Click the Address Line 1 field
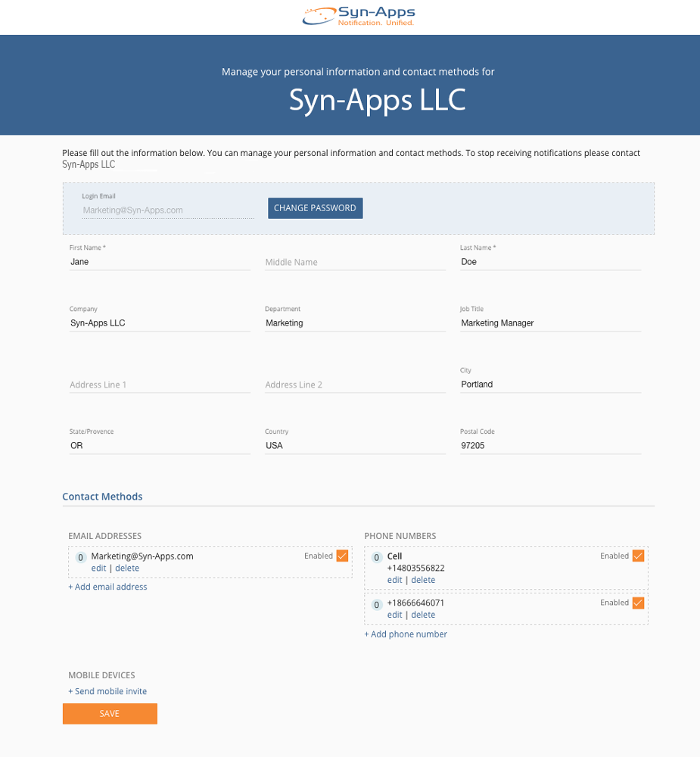The width and height of the screenshot is (700, 757). 160,385
